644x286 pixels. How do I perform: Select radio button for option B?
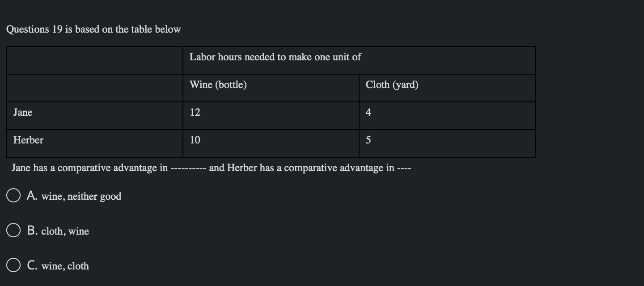(x=13, y=230)
